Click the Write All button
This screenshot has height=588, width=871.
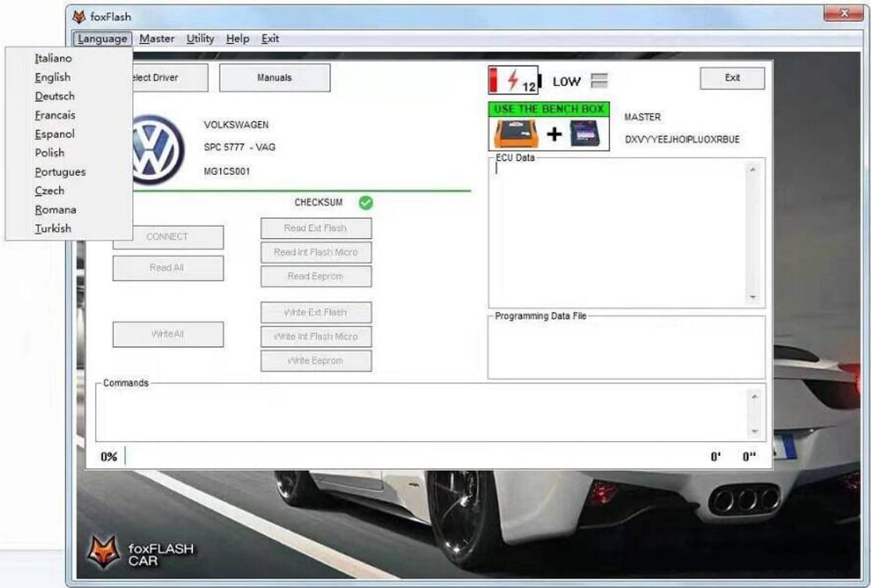pos(168,334)
